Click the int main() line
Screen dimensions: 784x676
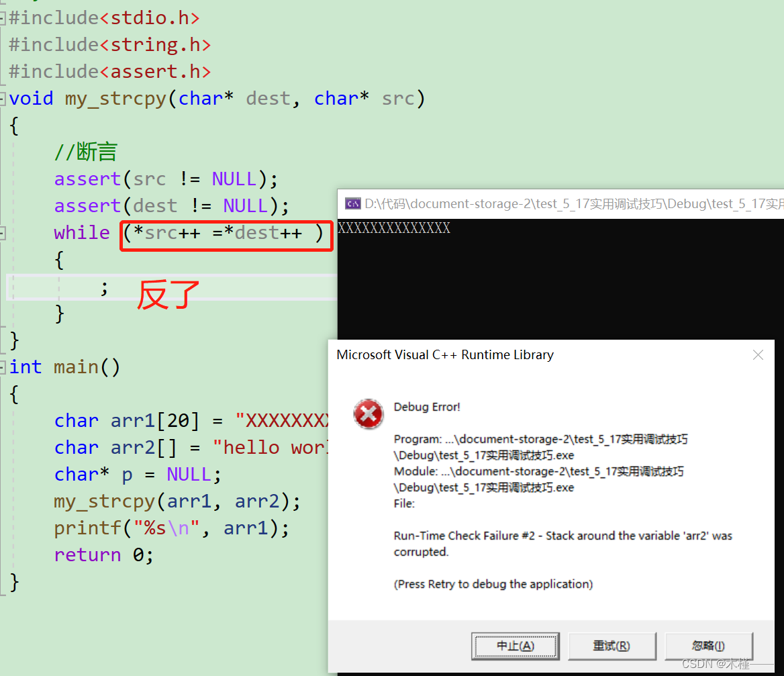(64, 367)
